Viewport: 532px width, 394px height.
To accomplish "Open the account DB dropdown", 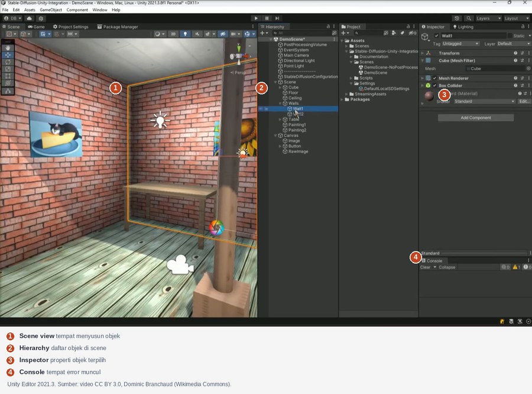I will [13, 18].
